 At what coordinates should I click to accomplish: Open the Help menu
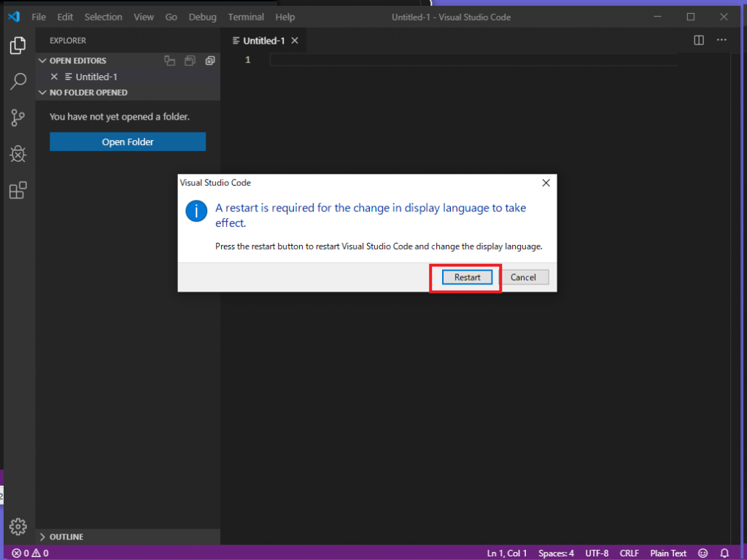[285, 17]
